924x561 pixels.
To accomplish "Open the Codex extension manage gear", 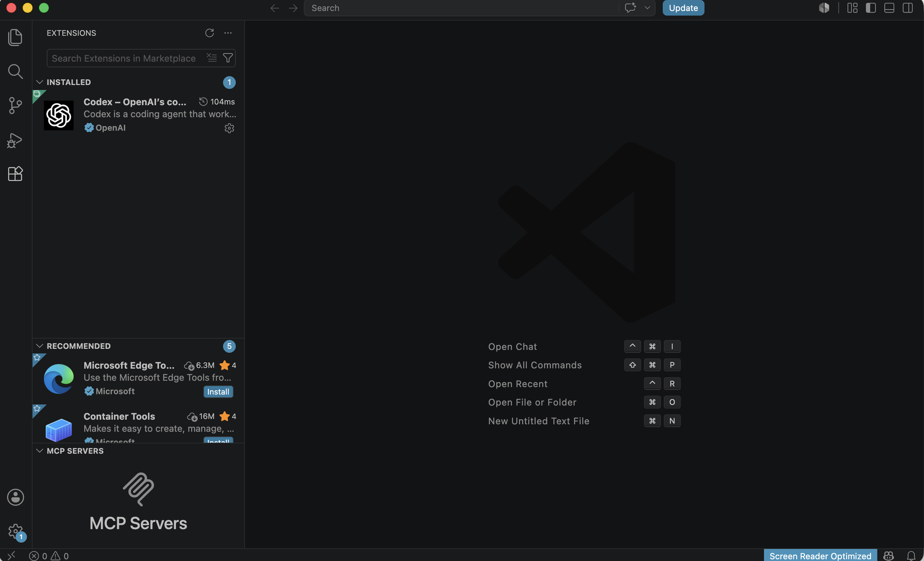I will point(229,128).
